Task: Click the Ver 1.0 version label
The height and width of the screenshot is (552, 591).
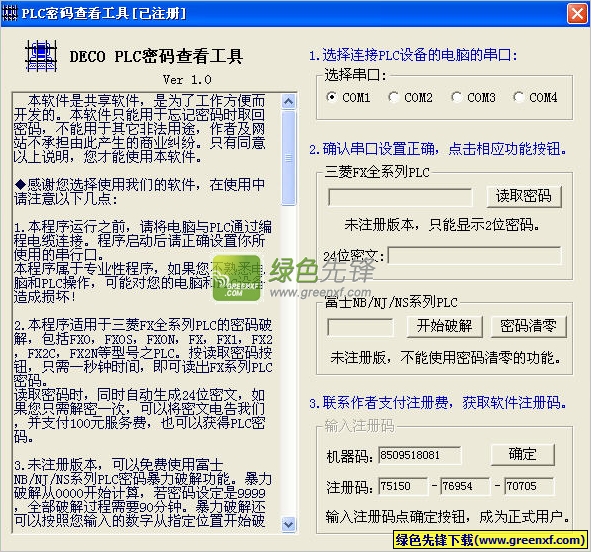Action: (x=187, y=80)
